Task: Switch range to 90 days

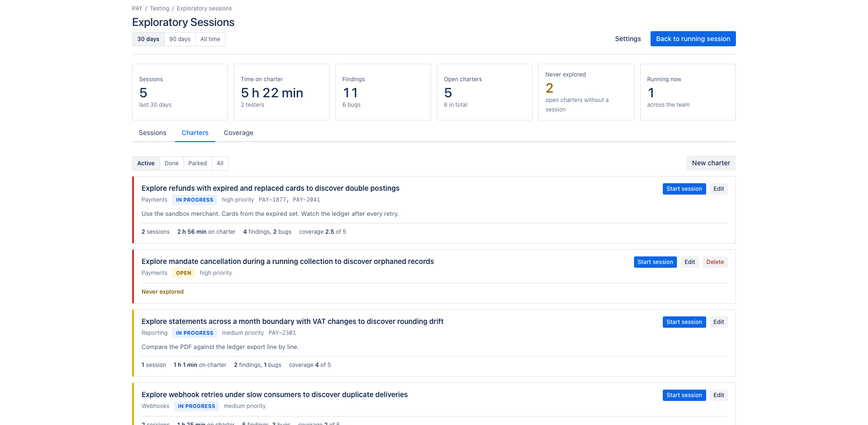Action: point(180,39)
